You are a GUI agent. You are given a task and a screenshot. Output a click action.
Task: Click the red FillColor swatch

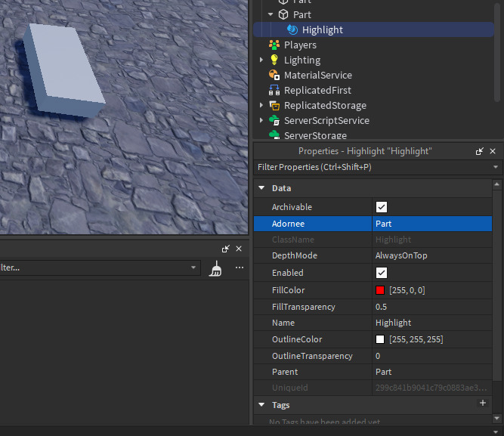[380, 290]
